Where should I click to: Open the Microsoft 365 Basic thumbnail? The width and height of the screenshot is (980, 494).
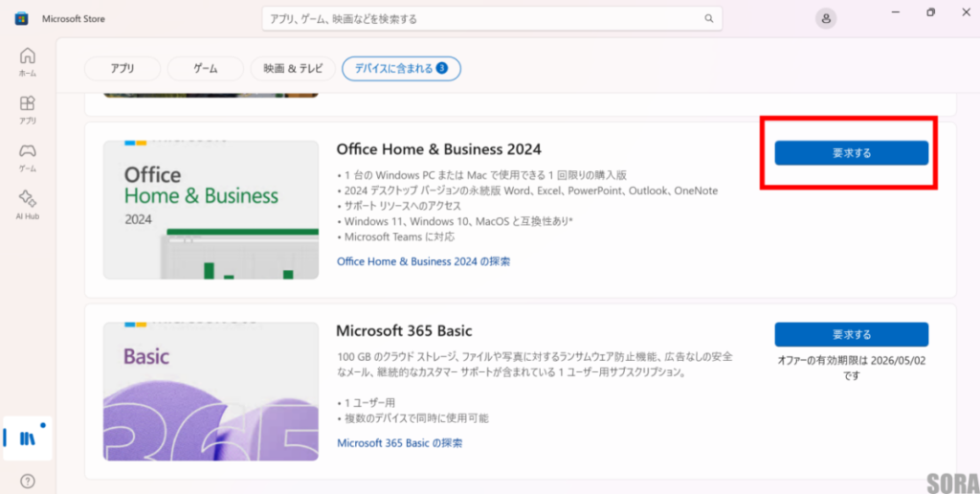211,392
